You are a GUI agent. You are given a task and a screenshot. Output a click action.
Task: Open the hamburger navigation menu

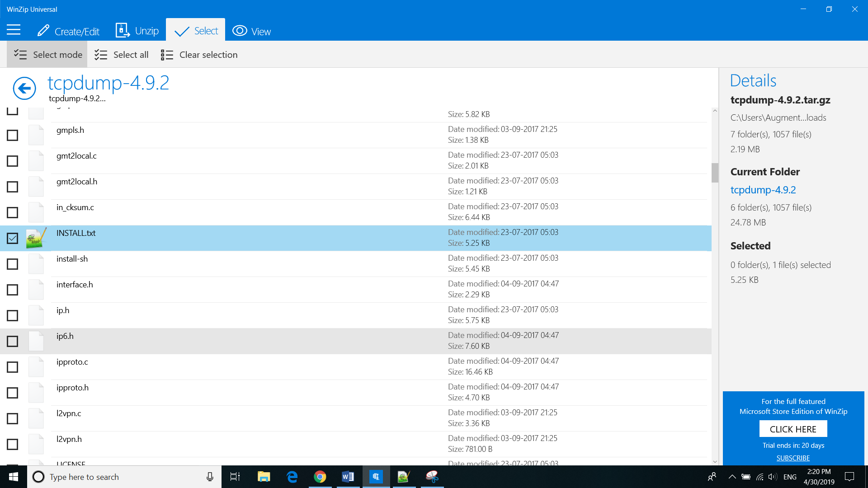[14, 30]
